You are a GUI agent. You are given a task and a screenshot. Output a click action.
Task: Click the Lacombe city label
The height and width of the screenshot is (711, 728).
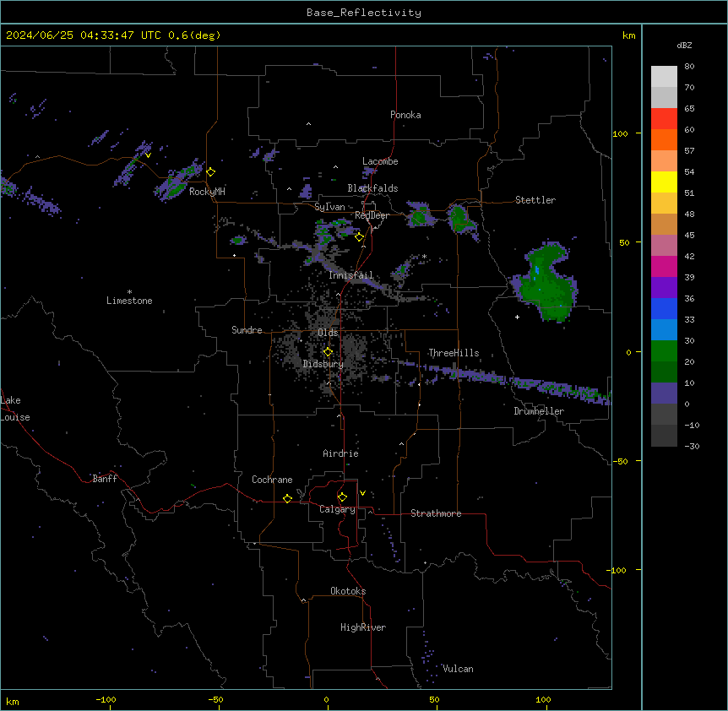(x=380, y=161)
